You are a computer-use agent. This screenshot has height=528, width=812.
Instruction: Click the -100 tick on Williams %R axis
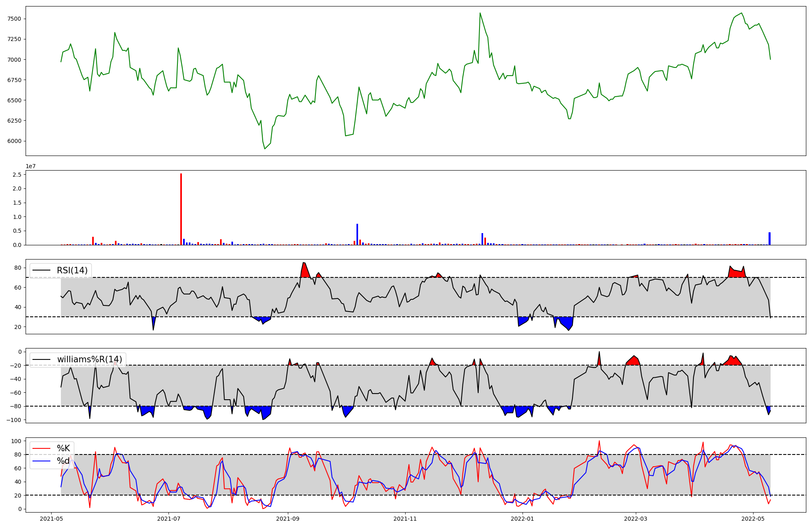point(14,420)
